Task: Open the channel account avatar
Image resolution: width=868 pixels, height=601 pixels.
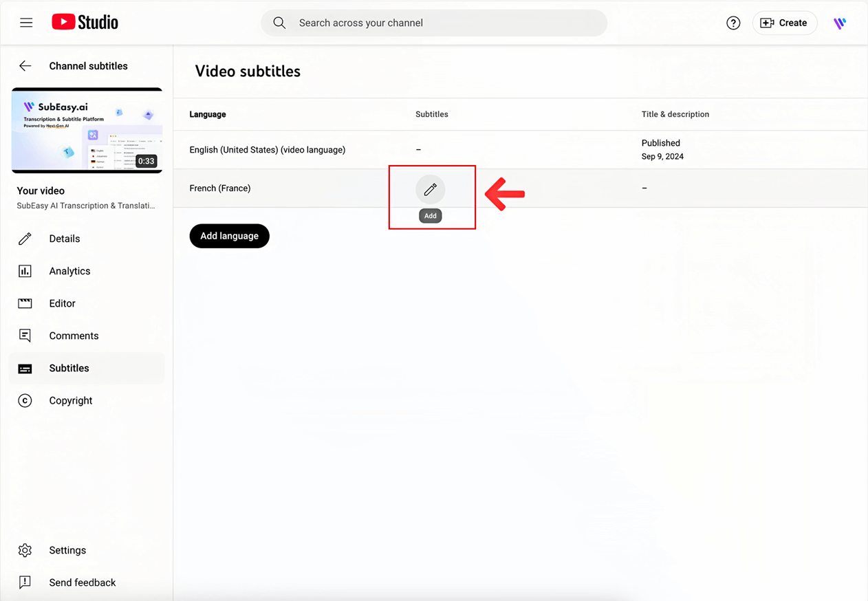Action: pyautogui.click(x=840, y=23)
